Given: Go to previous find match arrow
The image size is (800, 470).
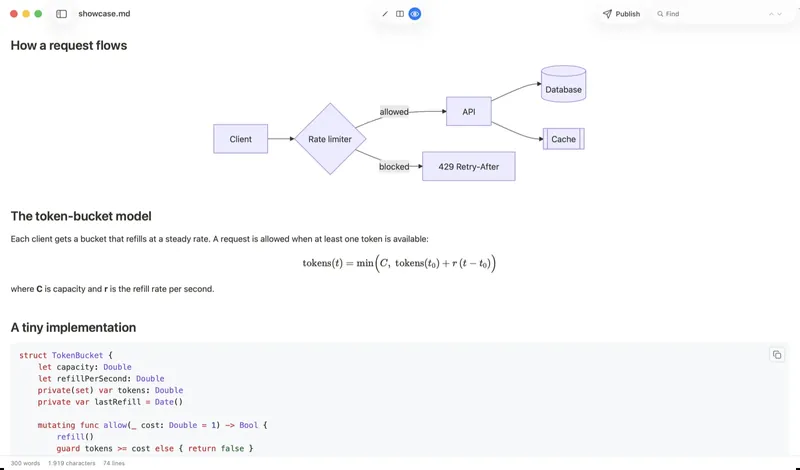Looking at the screenshot, I should [771, 14].
